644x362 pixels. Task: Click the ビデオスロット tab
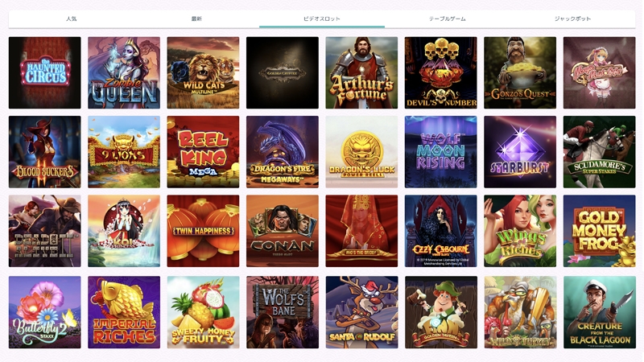322,19
